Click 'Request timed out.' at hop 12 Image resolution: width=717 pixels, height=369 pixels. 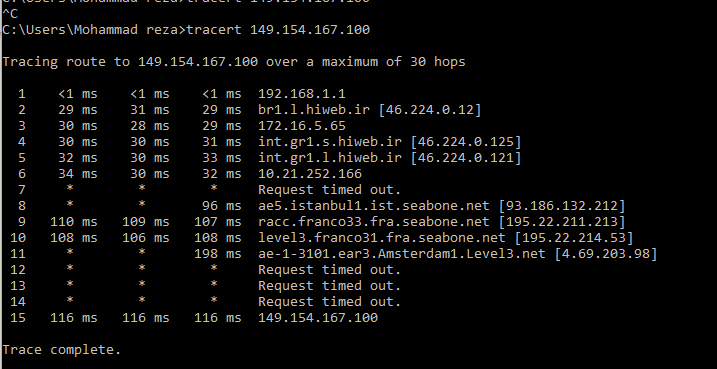[x=330, y=270]
